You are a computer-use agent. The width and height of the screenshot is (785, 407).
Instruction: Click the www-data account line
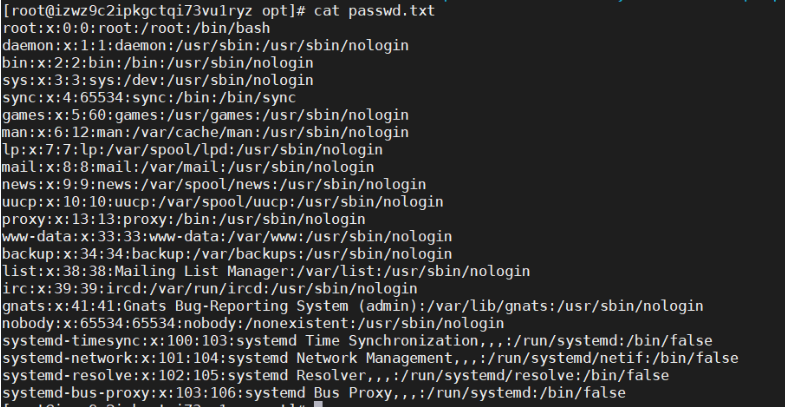coord(227,236)
